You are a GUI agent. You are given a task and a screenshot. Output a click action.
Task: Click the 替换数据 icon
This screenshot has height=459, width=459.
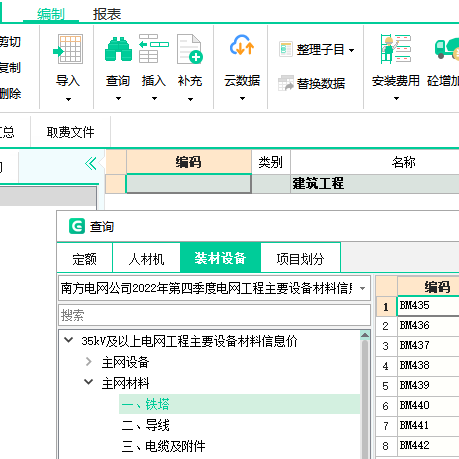[286, 83]
